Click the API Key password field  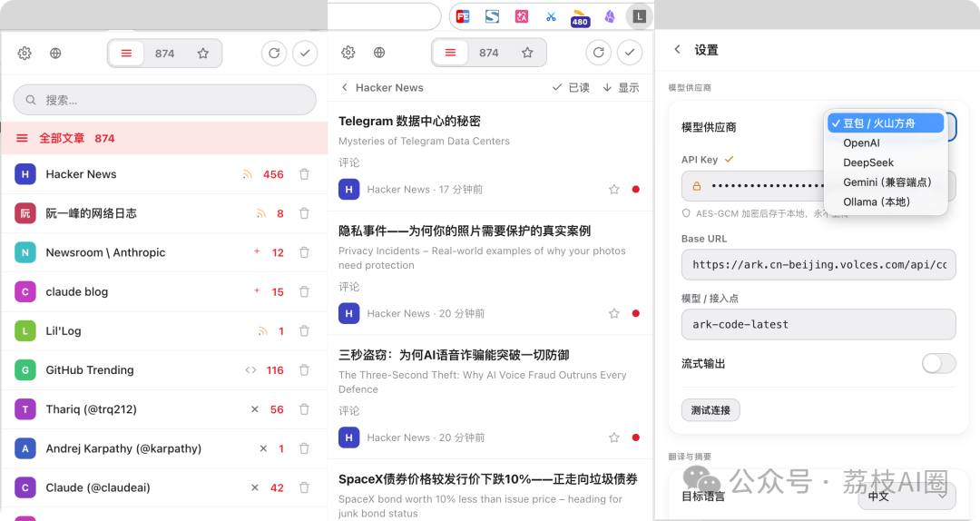(818, 186)
